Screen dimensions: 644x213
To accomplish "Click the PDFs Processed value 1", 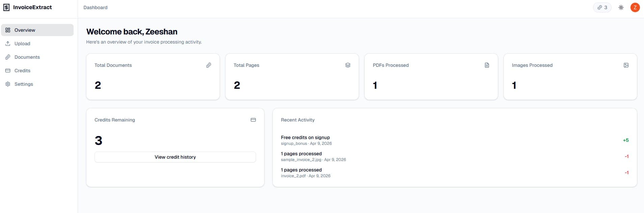I will point(375,85).
